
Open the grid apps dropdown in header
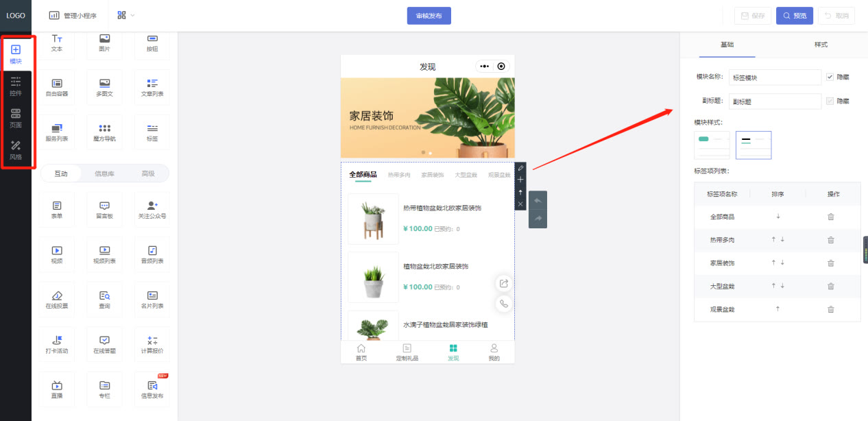tap(126, 15)
